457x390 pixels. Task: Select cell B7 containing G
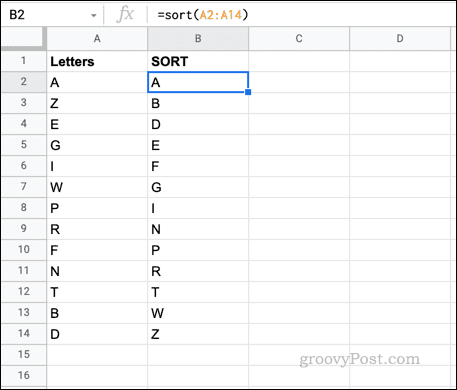(x=198, y=187)
